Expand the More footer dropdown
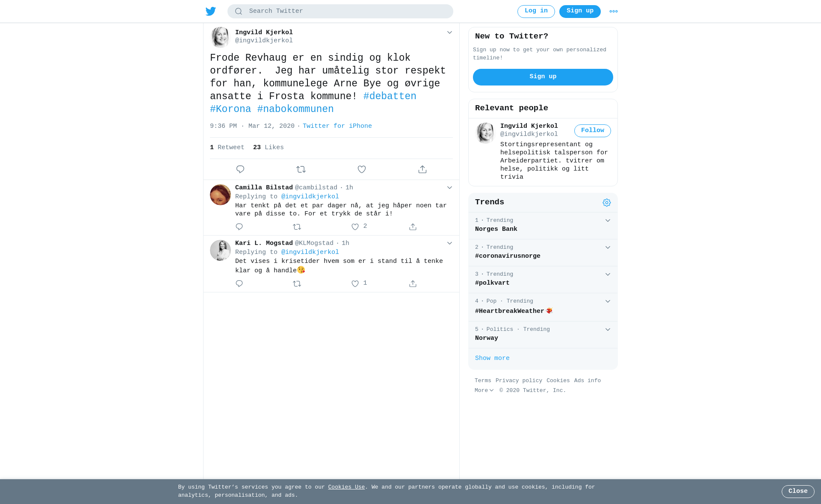The width and height of the screenshot is (821, 504). [x=484, y=391]
